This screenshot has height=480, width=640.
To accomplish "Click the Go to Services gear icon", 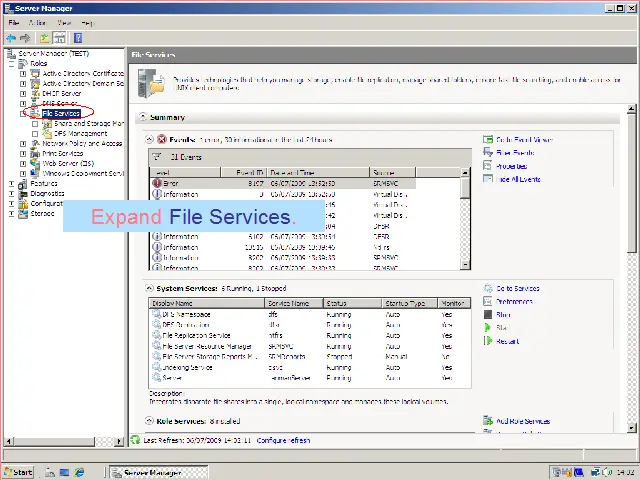I will [488, 289].
